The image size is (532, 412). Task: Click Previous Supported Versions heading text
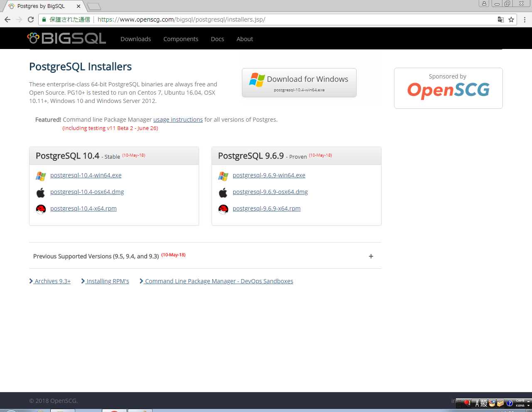pos(96,256)
